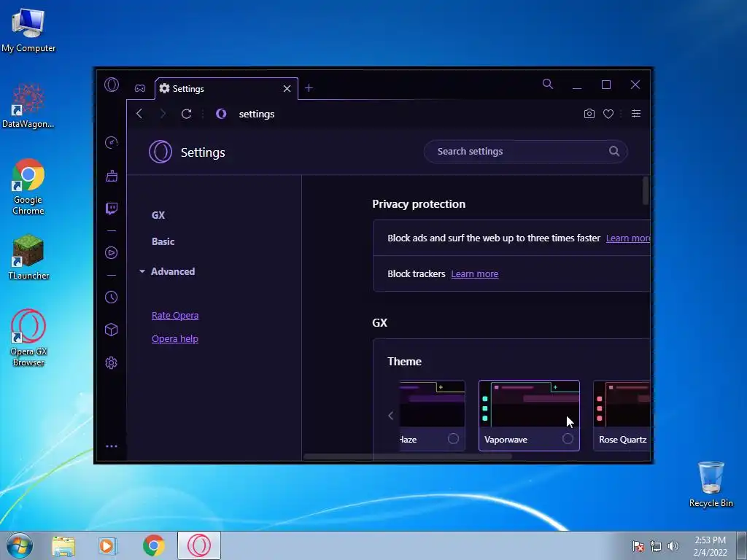
Task: Select TLauncher desktop icon
Action: [x=28, y=257]
